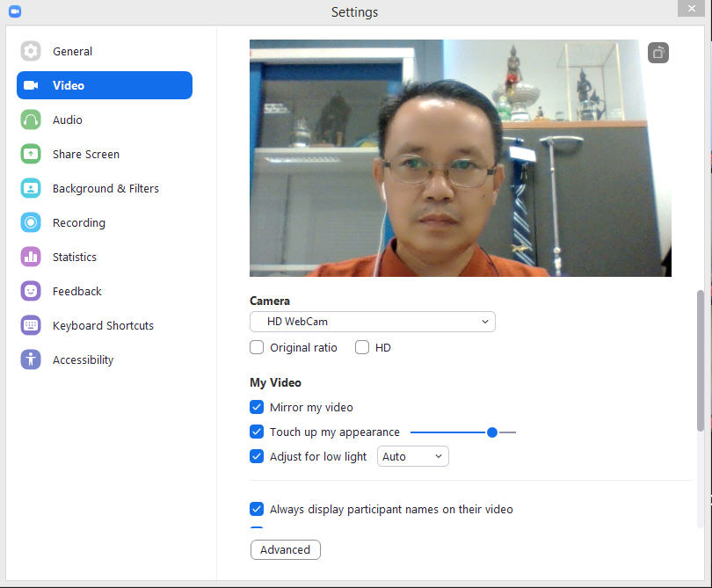This screenshot has height=588, width=712.
Task: Open the low light Auto dropdown
Action: pos(412,456)
